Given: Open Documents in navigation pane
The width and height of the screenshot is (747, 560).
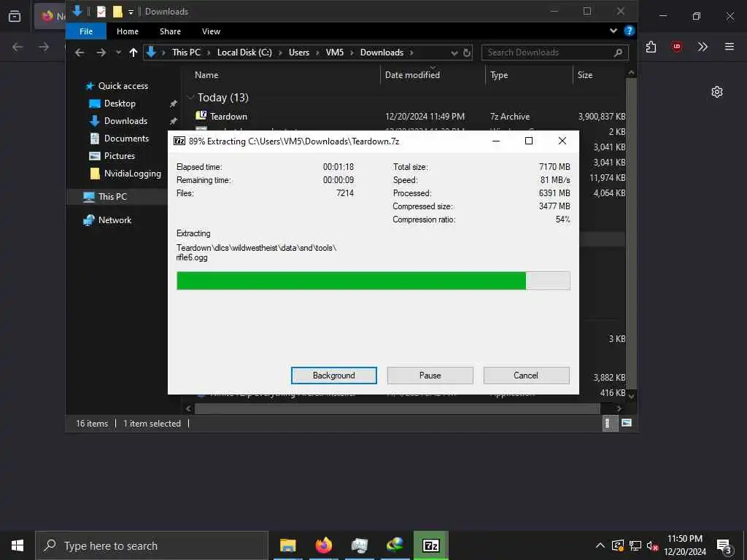Looking at the screenshot, I should 126,139.
